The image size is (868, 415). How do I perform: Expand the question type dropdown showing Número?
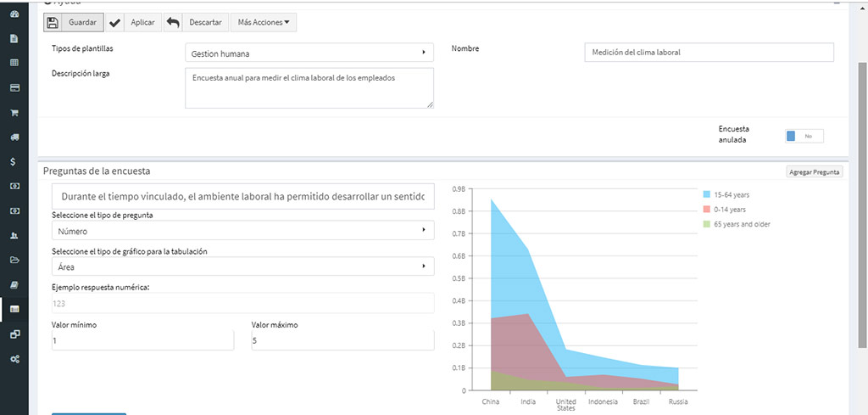pos(242,230)
